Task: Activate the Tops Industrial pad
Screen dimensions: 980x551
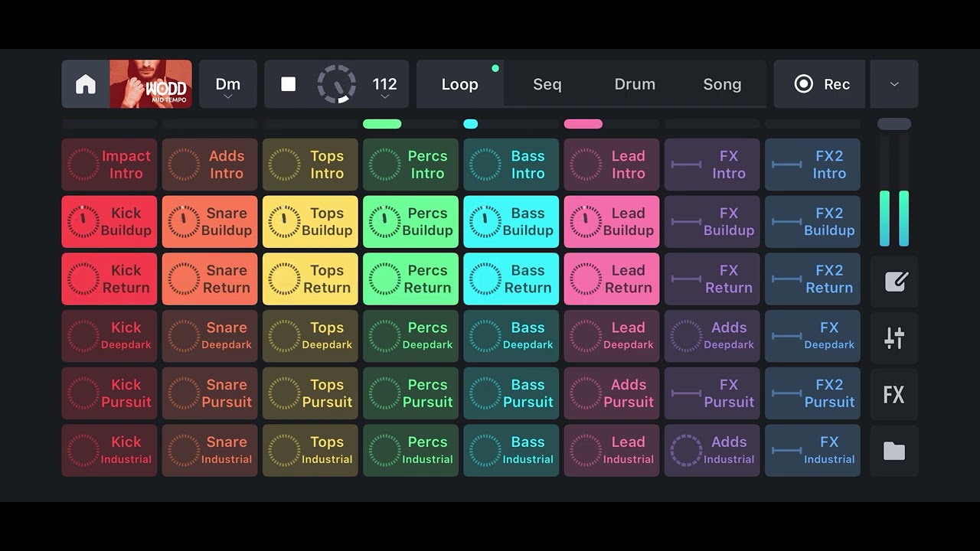Action: pyautogui.click(x=310, y=451)
